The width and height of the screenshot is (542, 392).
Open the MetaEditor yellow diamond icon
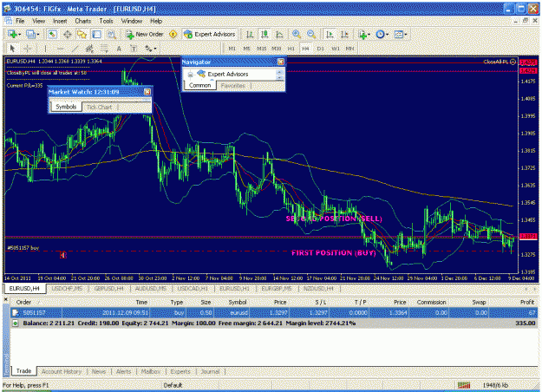[x=173, y=34]
